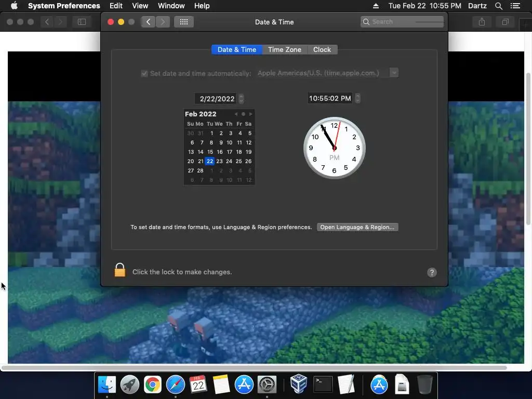Open Spotlight search in menu bar
The height and width of the screenshot is (399, 532).
(x=499, y=6)
